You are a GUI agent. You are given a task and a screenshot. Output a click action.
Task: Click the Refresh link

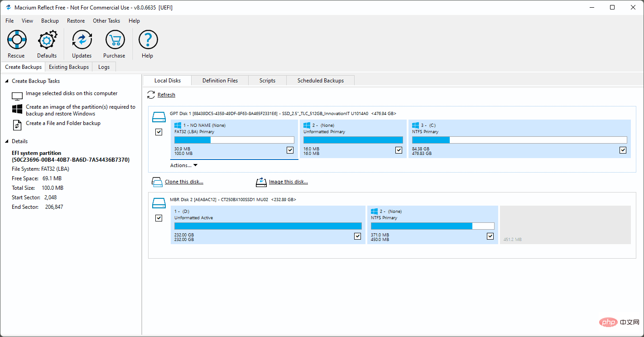click(x=166, y=95)
